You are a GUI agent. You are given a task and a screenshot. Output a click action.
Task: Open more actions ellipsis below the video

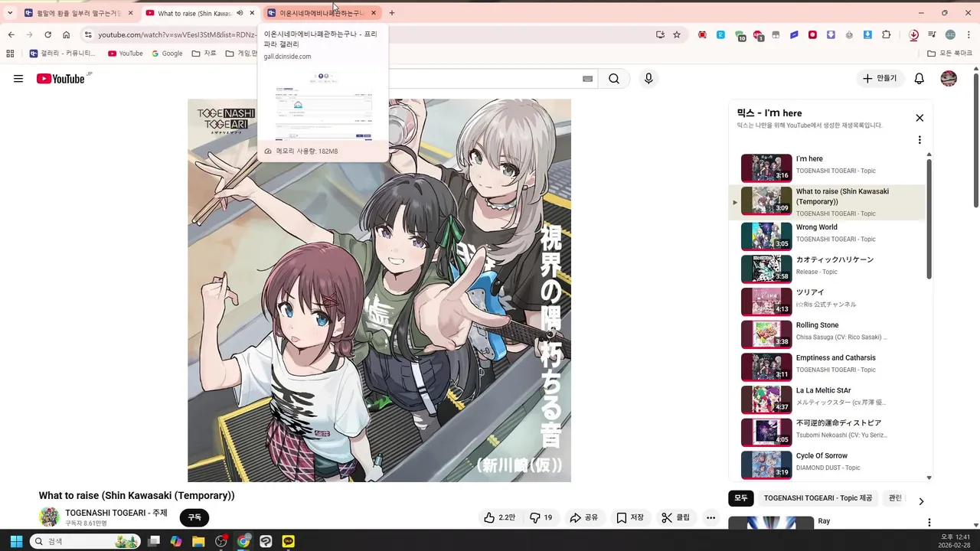[x=710, y=518]
